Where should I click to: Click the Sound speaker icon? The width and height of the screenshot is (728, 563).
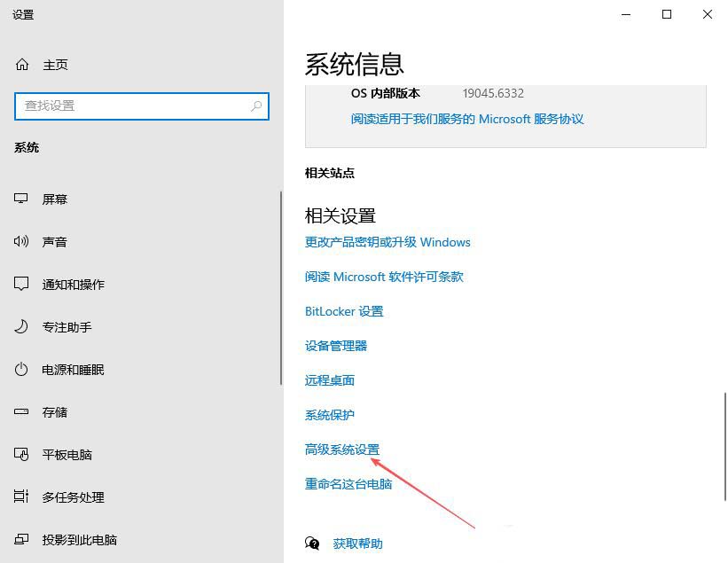21,241
